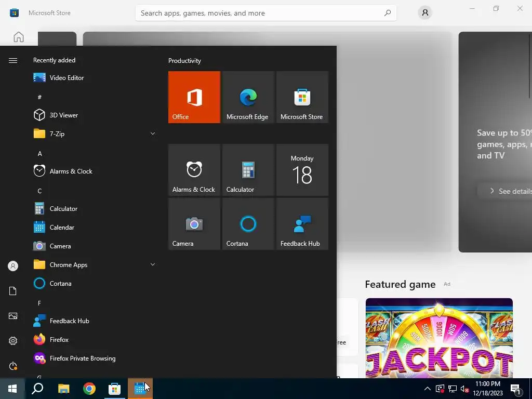The height and width of the screenshot is (399, 532).
Task: Click the Office tile
Action: click(x=194, y=97)
